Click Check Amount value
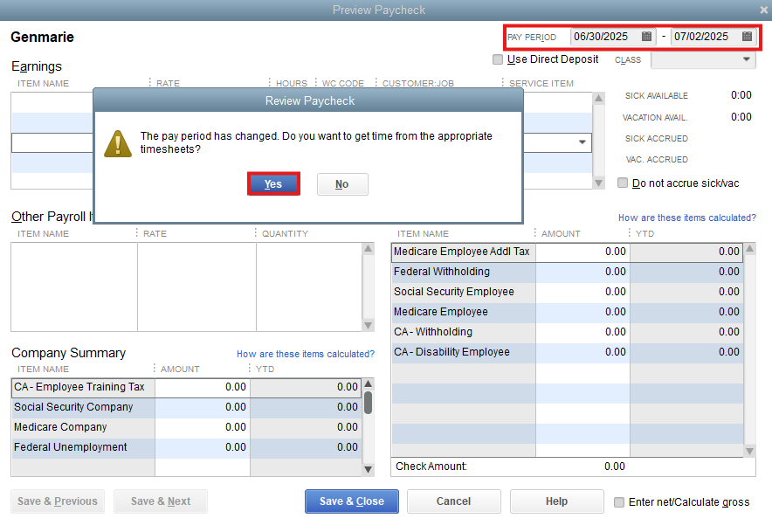Screen dimensions: 772x532 (615, 466)
